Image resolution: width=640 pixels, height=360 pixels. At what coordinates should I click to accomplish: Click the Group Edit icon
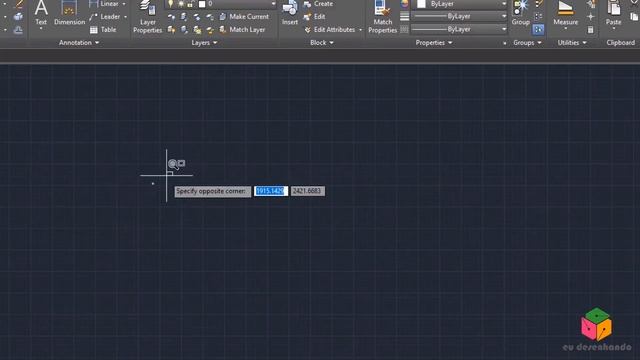(x=538, y=17)
